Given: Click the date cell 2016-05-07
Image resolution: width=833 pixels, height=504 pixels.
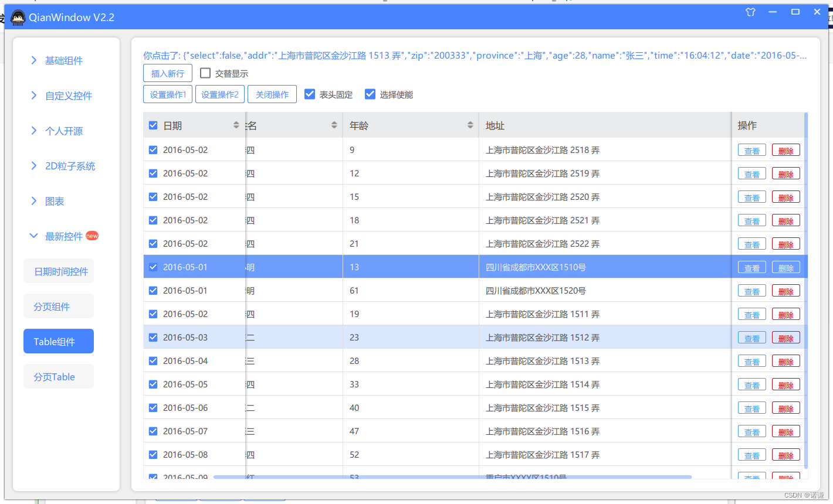Looking at the screenshot, I should [x=185, y=431].
